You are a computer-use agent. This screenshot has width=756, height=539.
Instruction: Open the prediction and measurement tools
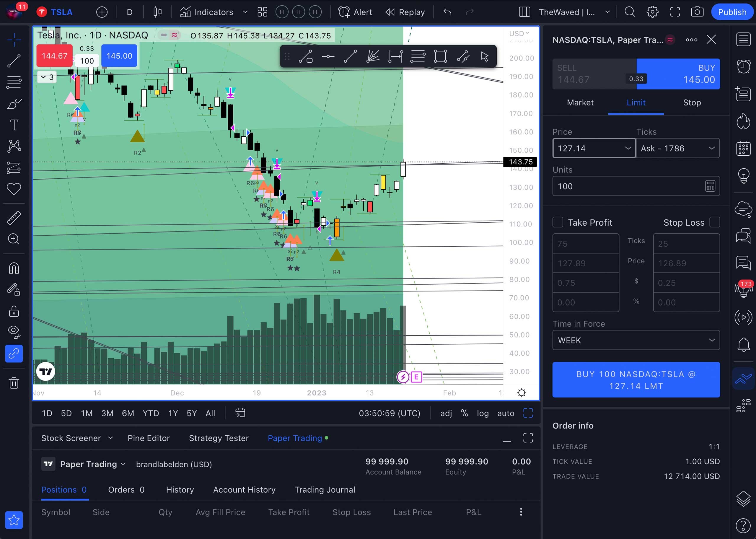(x=14, y=168)
